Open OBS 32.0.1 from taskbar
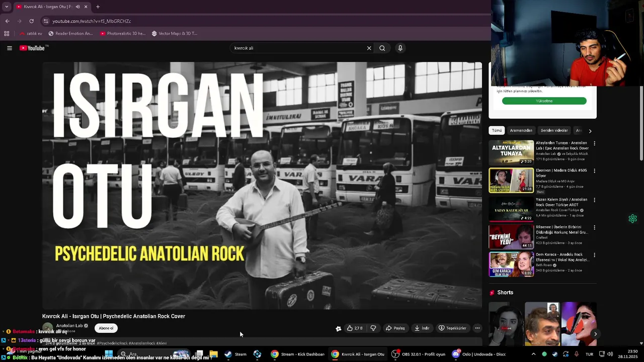Viewport: 644px width, 362px height. coord(419,354)
